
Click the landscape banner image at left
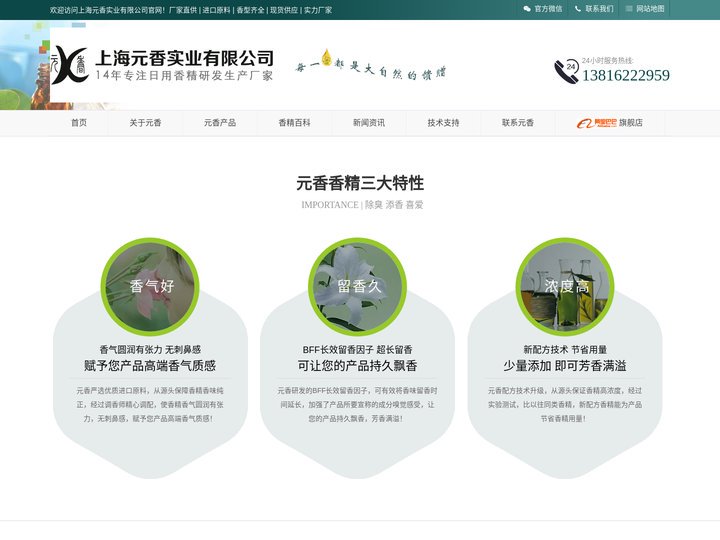point(25,65)
